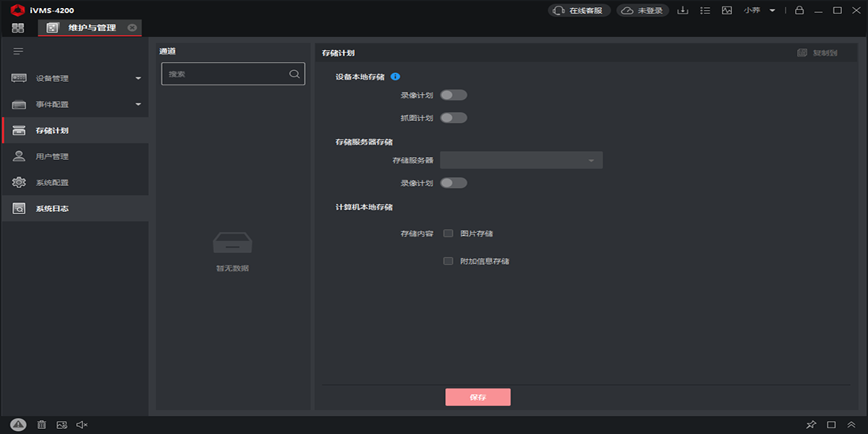The height and width of the screenshot is (434, 868).
Task: Select the 维护与管理 tab
Action: 90,28
